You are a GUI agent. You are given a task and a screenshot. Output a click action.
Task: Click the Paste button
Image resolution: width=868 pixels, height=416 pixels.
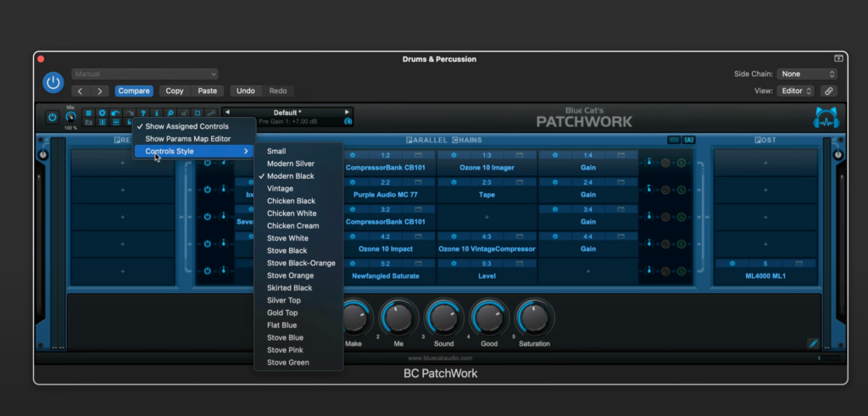[x=207, y=91]
